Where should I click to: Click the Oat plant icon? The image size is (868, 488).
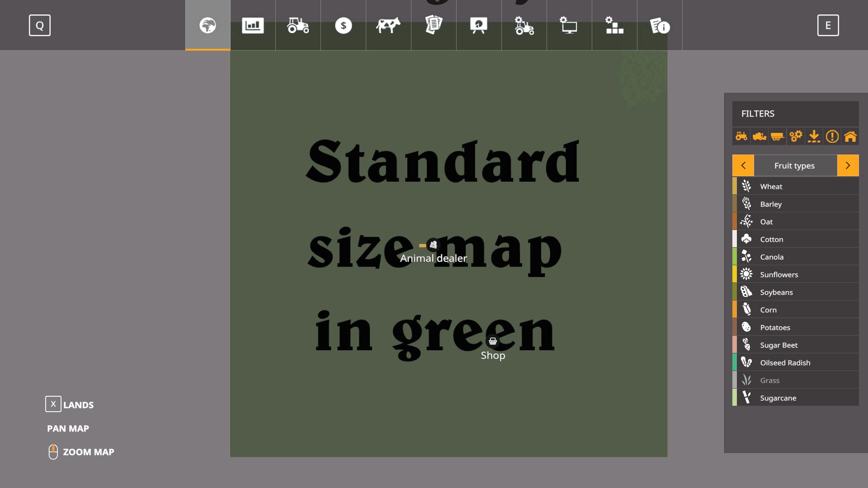point(746,221)
